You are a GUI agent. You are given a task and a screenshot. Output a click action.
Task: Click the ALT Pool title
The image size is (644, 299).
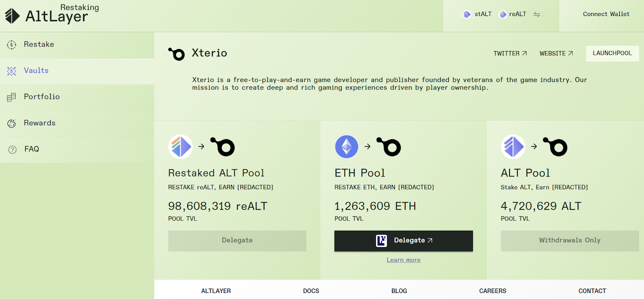click(x=525, y=173)
